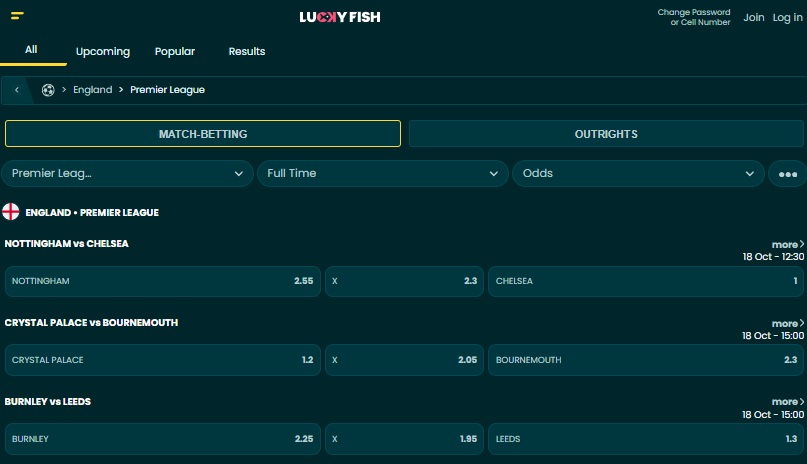The width and height of the screenshot is (807, 464).
Task: Open the hamburger menu icon
Action: pyautogui.click(x=18, y=17)
